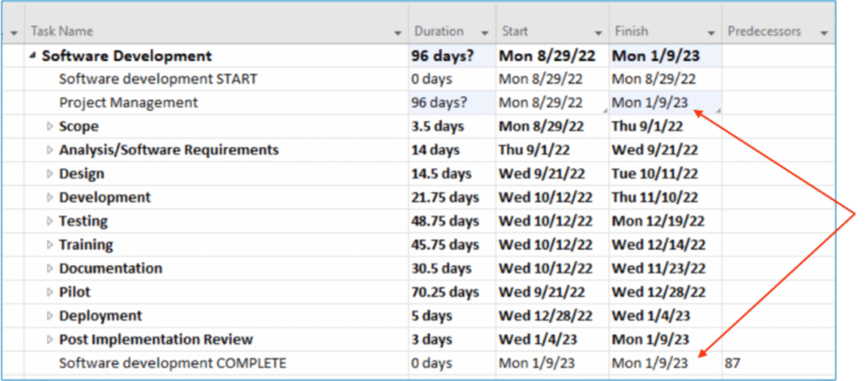Expand the Pilot task group
This screenshot has height=381, width=868.
coord(49,293)
